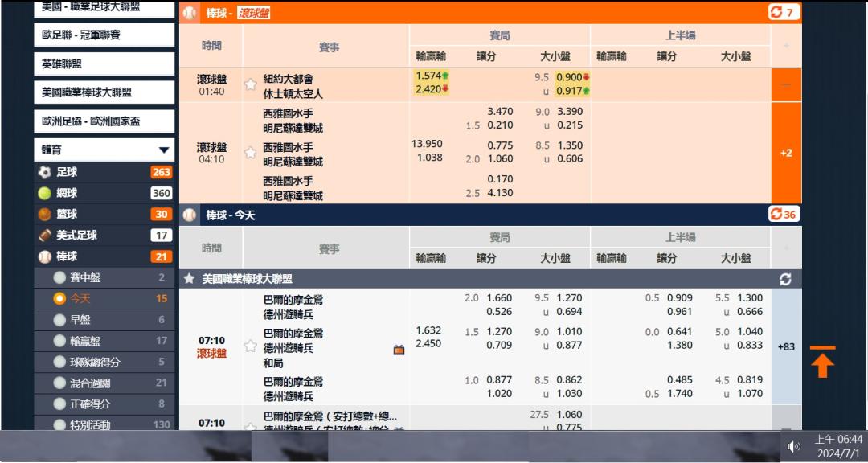Choose over 9.0 odds 3.390
The height and width of the screenshot is (463, 868).
tap(570, 111)
